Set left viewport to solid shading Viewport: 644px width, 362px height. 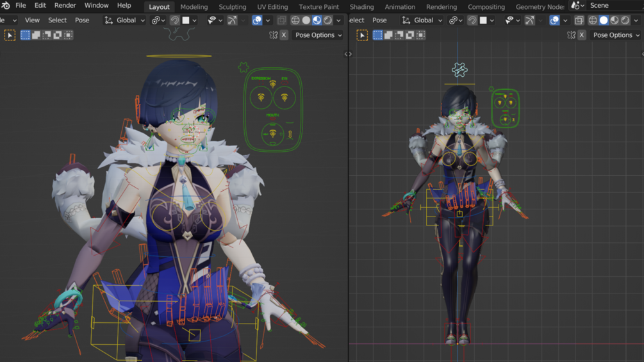306,20
